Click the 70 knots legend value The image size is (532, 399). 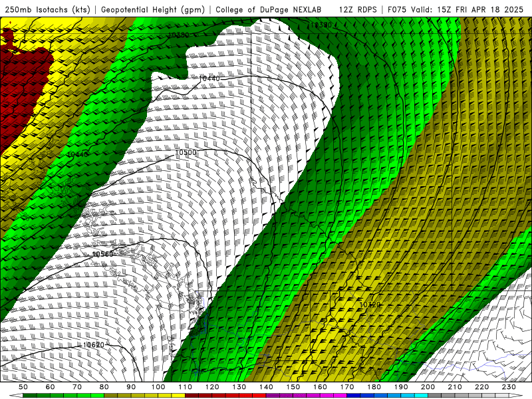tap(77, 387)
